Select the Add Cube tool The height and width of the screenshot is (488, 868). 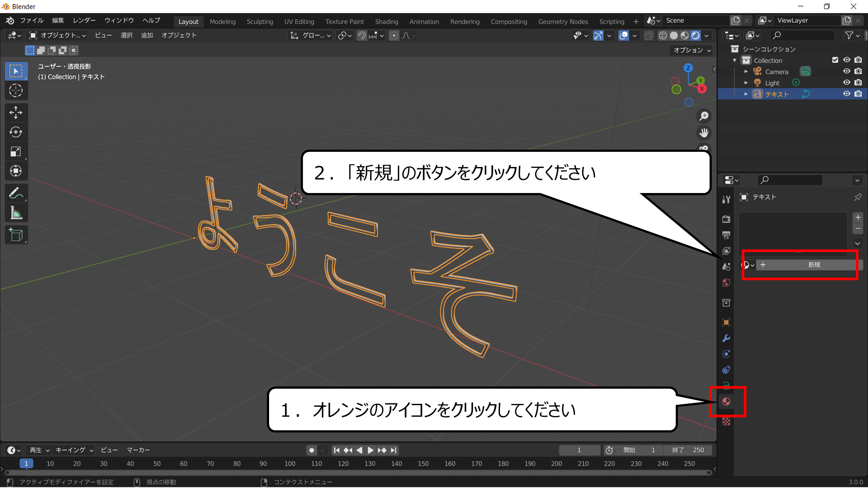click(16, 235)
